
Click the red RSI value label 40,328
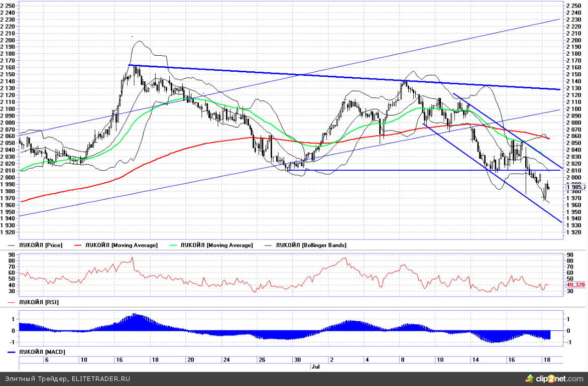576,285
